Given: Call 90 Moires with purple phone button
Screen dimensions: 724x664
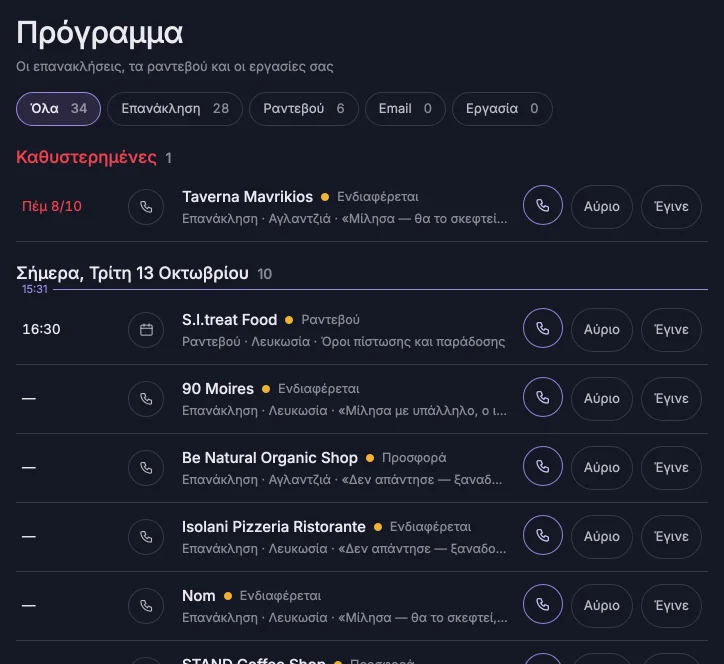Looking at the screenshot, I should point(543,397).
